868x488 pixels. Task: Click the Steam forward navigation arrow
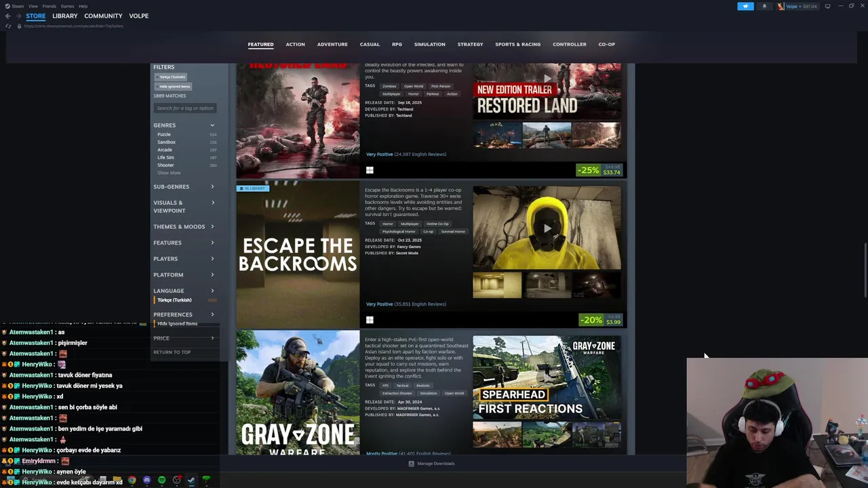(x=18, y=16)
